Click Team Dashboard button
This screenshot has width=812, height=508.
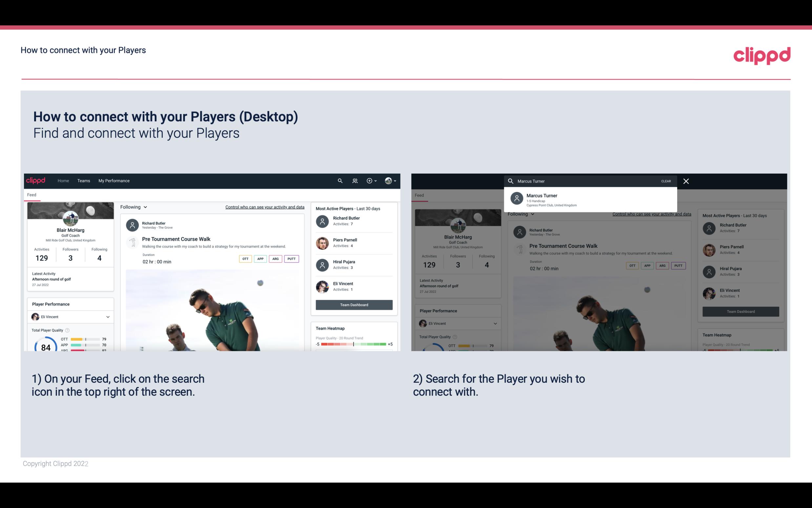click(x=354, y=304)
